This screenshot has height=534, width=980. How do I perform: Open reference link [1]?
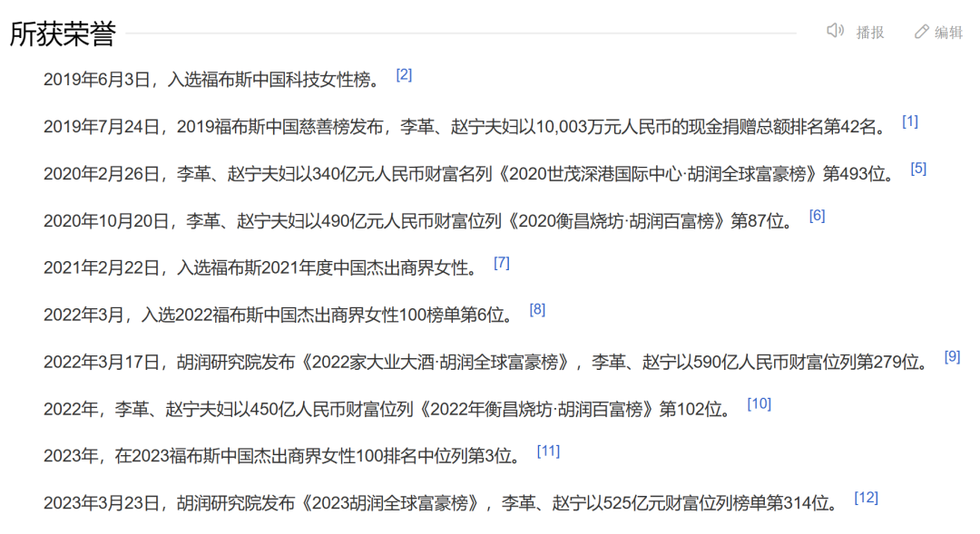[910, 121]
